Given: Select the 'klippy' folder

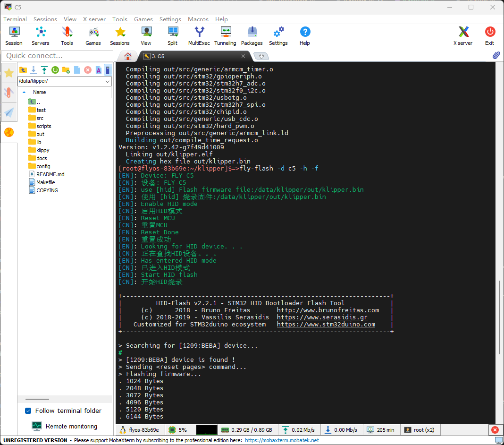Looking at the screenshot, I should (39, 150).
